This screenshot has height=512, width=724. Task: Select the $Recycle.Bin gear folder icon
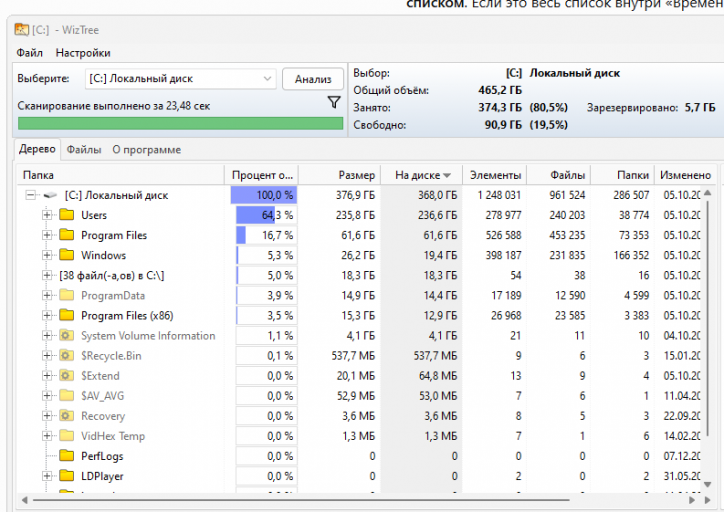click(x=67, y=355)
